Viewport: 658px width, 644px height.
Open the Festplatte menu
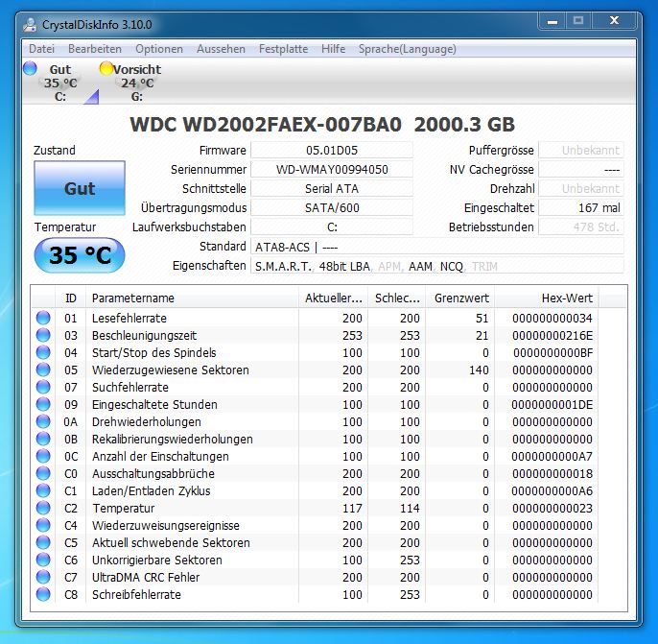click(283, 49)
